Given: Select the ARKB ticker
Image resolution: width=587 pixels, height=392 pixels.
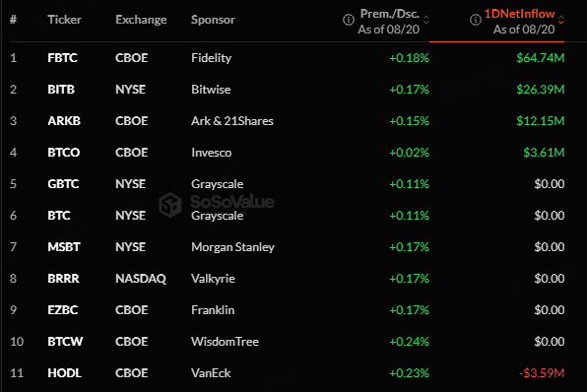Looking at the screenshot, I should point(64,120).
